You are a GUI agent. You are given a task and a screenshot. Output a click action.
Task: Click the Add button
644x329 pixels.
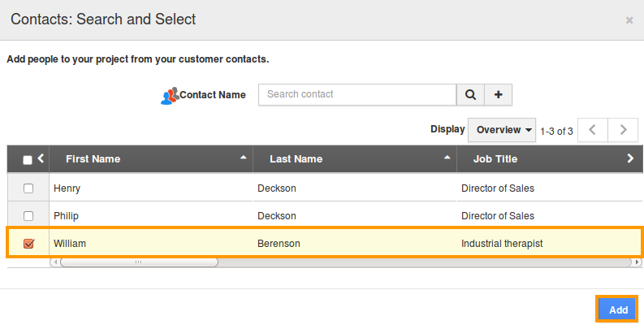click(x=618, y=310)
